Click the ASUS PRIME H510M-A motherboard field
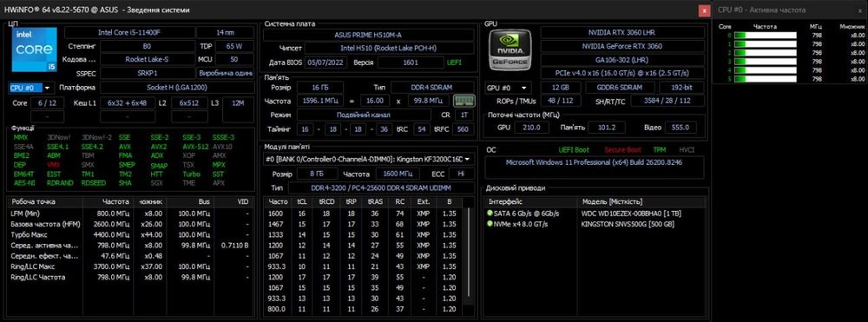The height and width of the screenshot is (322, 868). (x=369, y=35)
